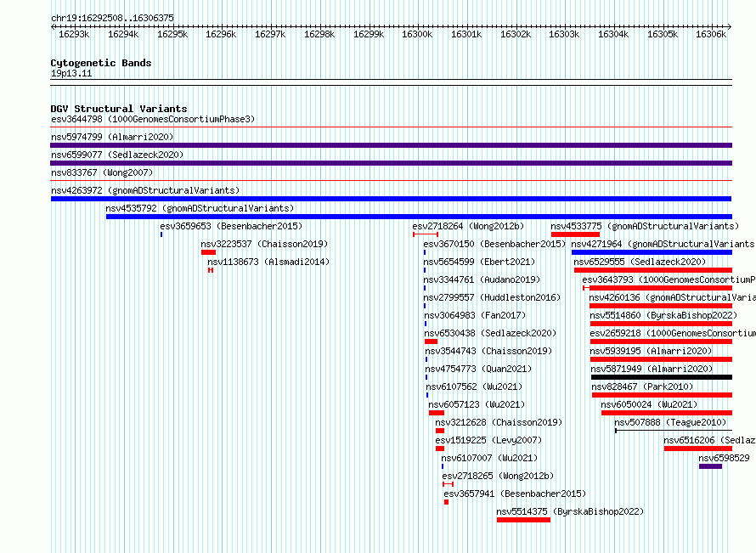Open the esv3657941 Besenbacher2015 label
The image size is (756, 553).
[x=515, y=494]
